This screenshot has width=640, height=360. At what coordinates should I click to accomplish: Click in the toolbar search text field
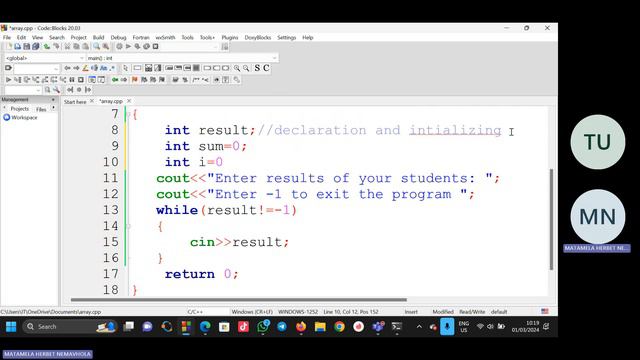[x=37, y=68]
